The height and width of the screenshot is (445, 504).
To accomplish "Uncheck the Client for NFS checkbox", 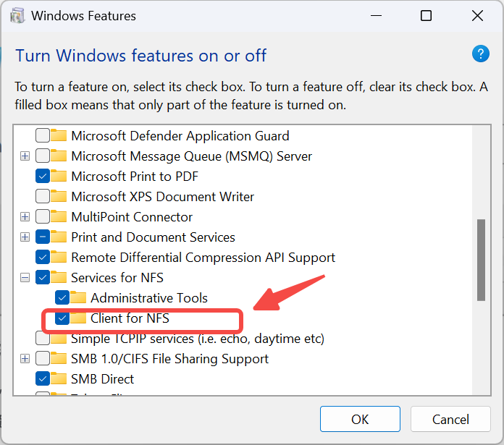I will coord(62,318).
